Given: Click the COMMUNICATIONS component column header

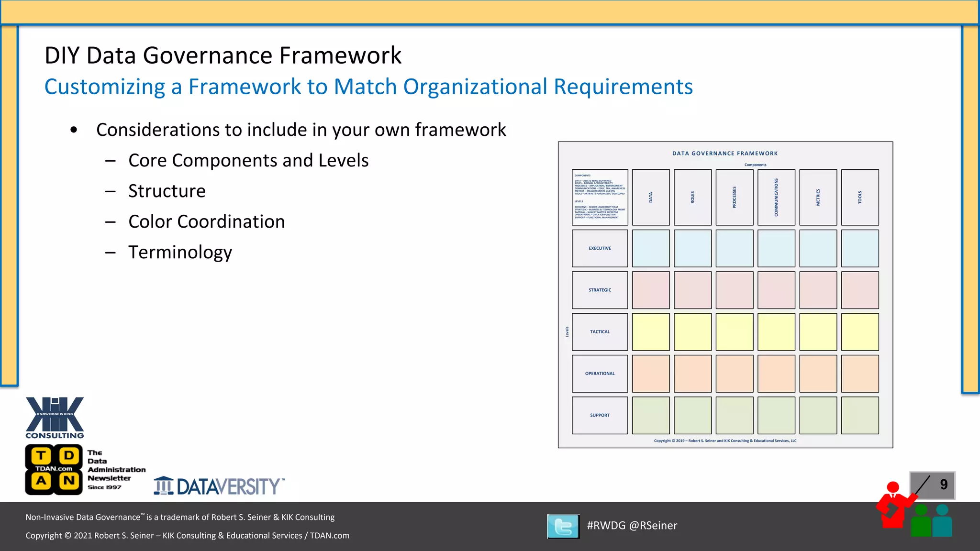Looking at the screenshot, I should point(776,197).
